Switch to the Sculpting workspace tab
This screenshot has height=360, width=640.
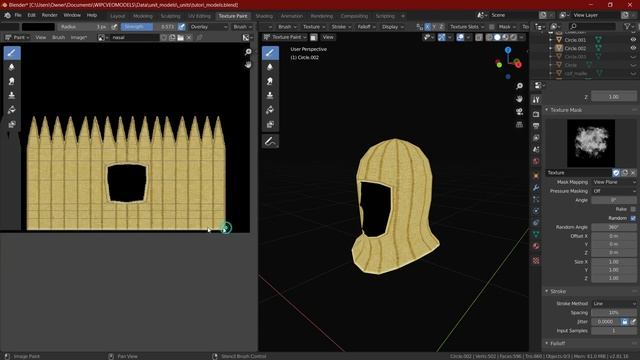[171, 16]
